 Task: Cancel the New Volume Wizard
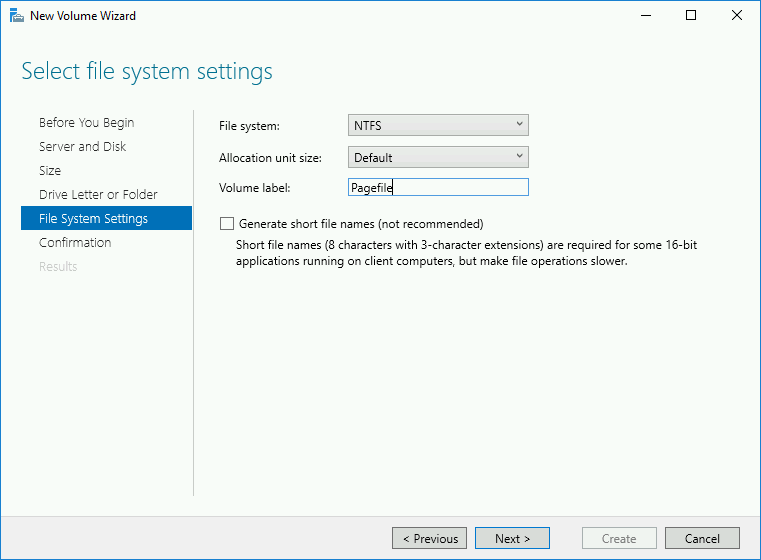tap(702, 538)
